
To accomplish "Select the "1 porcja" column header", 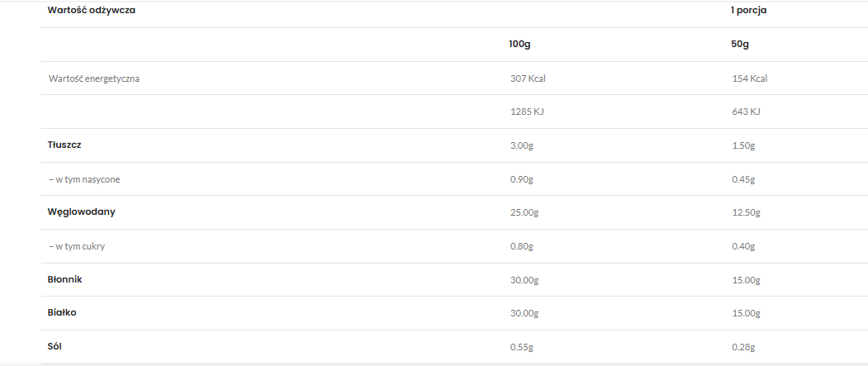I will point(751,11).
